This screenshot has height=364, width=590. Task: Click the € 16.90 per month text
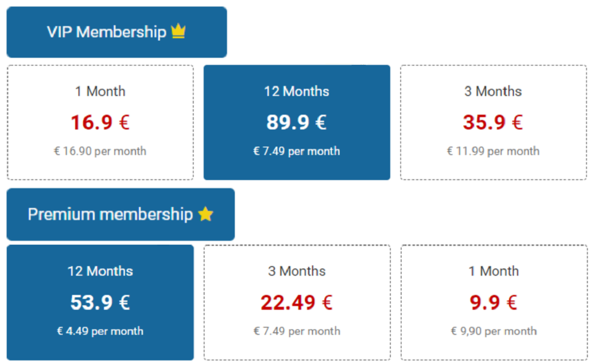pos(100,151)
